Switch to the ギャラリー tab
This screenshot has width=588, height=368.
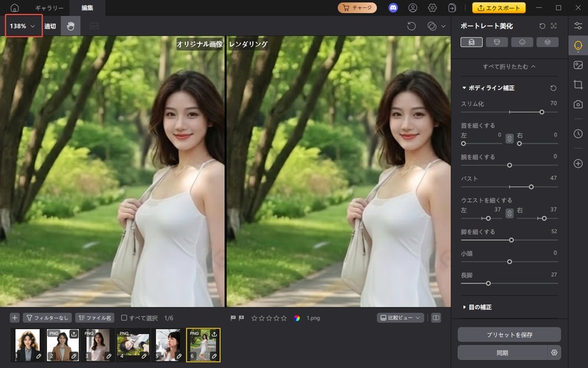49,8
